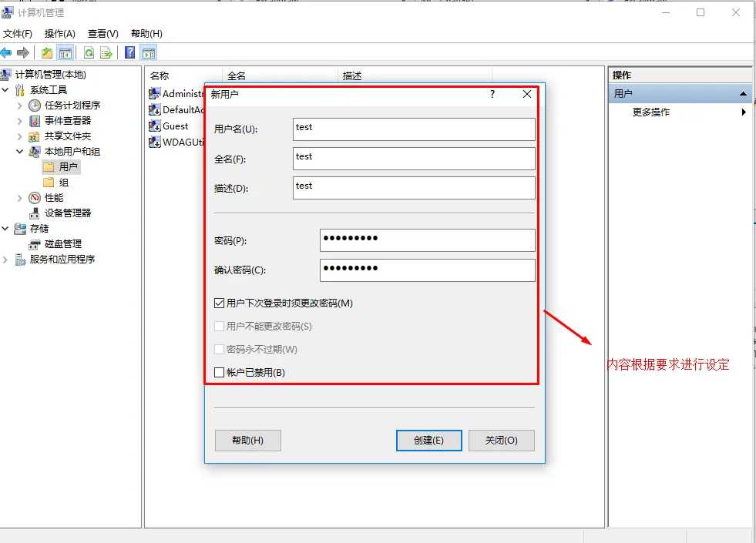Click the WDAGUtilityAccount user icon
756x543 pixels.
click(x=154, y=142)
